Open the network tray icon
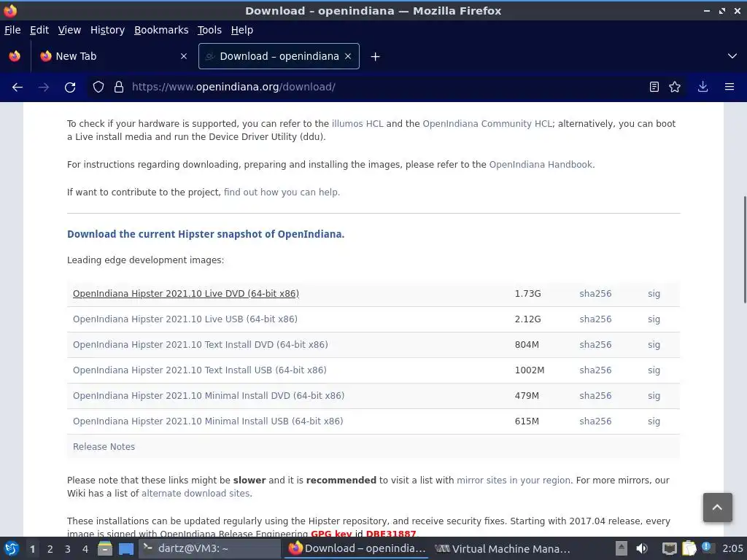The image size is (747, 560). tap(670, 549)
